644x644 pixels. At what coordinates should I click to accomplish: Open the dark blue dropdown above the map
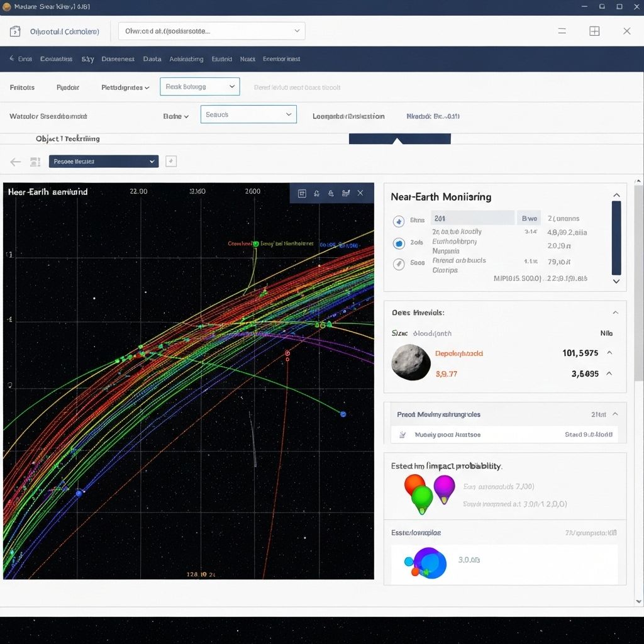(103, 162)
